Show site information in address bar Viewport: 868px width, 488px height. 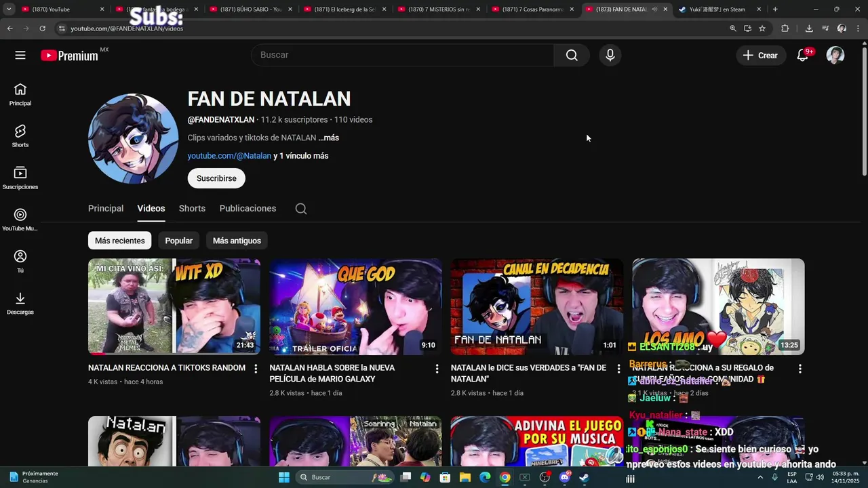click(62, 28)
